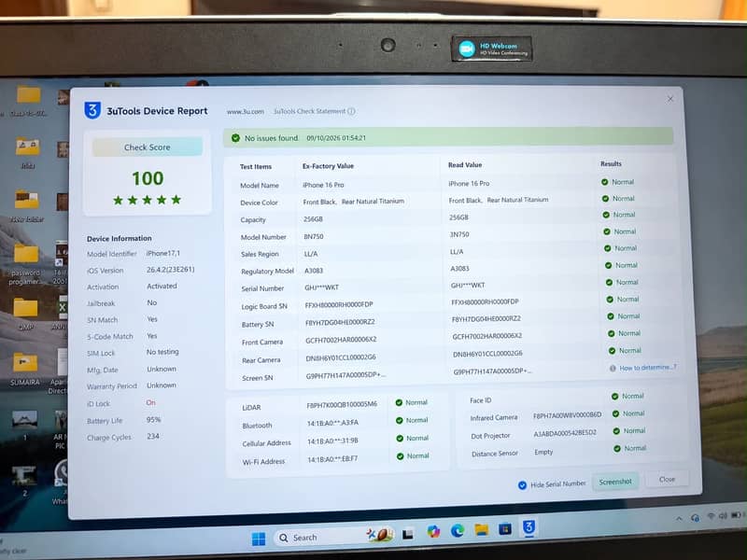Click green check icon in LiDAR row

[x=399, y=403]
